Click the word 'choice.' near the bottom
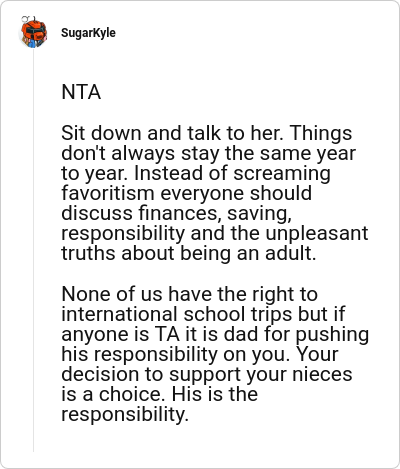The image size is (400, 469). (132, 394)
